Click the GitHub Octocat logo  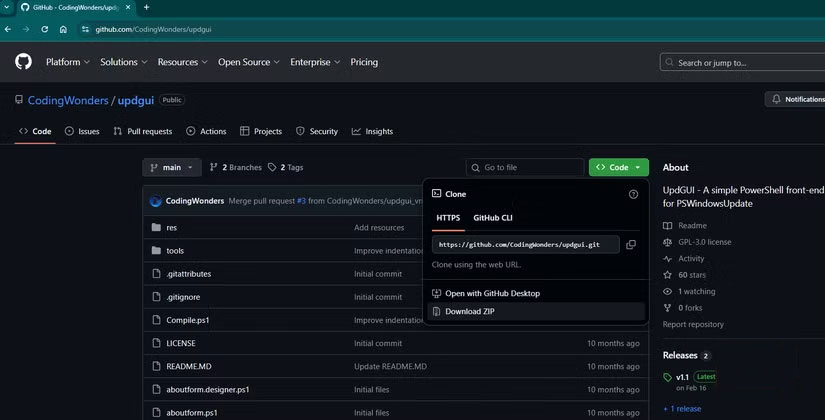pyautogui.click(x=23, y=62)
